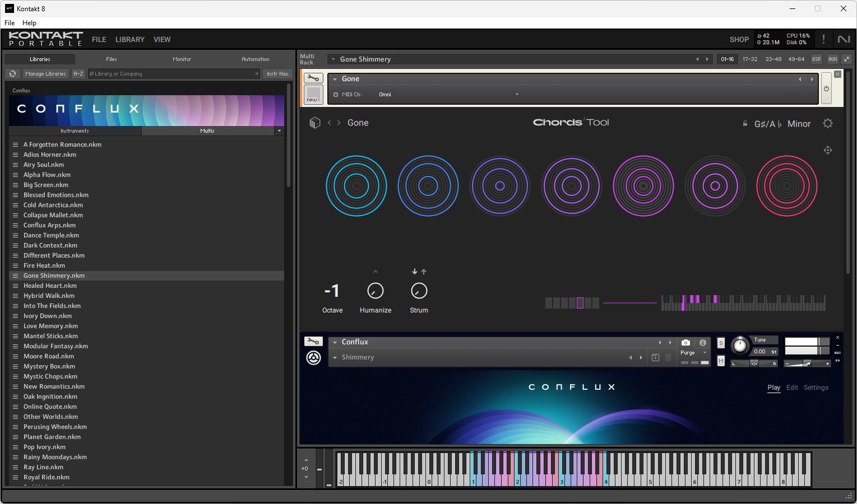Open Manage Libraries
This screenshot has height=504, width=857.
tap(45, 74)
